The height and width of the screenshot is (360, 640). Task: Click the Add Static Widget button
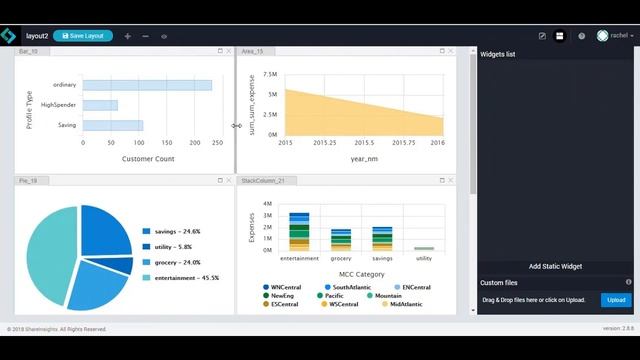556,267
